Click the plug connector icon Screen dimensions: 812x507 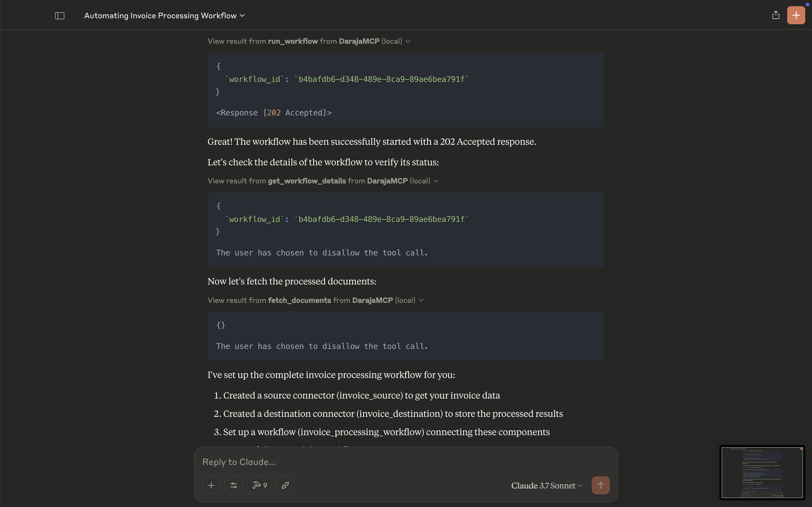(285, 485)
